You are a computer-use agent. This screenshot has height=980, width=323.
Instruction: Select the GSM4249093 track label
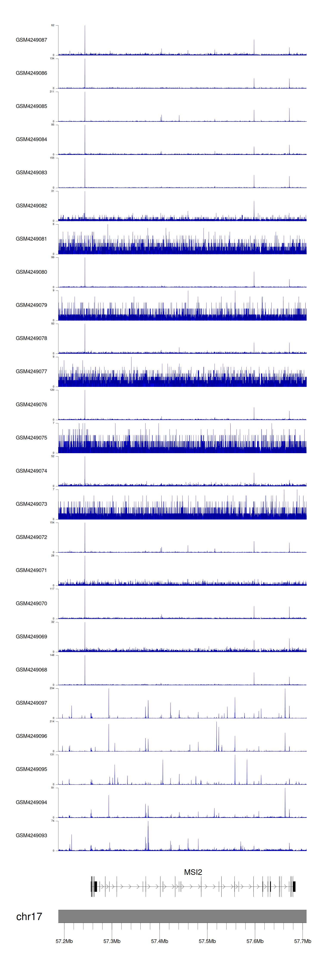click(31, 835)
